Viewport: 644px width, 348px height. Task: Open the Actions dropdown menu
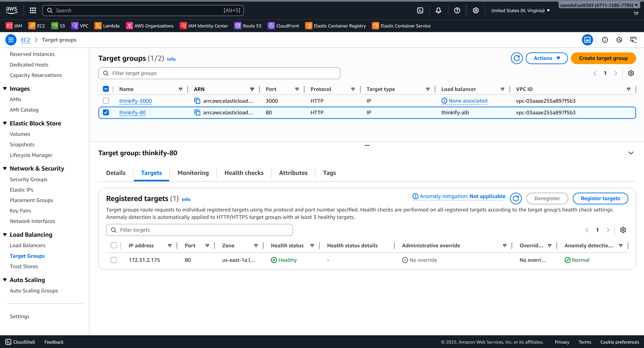click(x=546, y=58)
